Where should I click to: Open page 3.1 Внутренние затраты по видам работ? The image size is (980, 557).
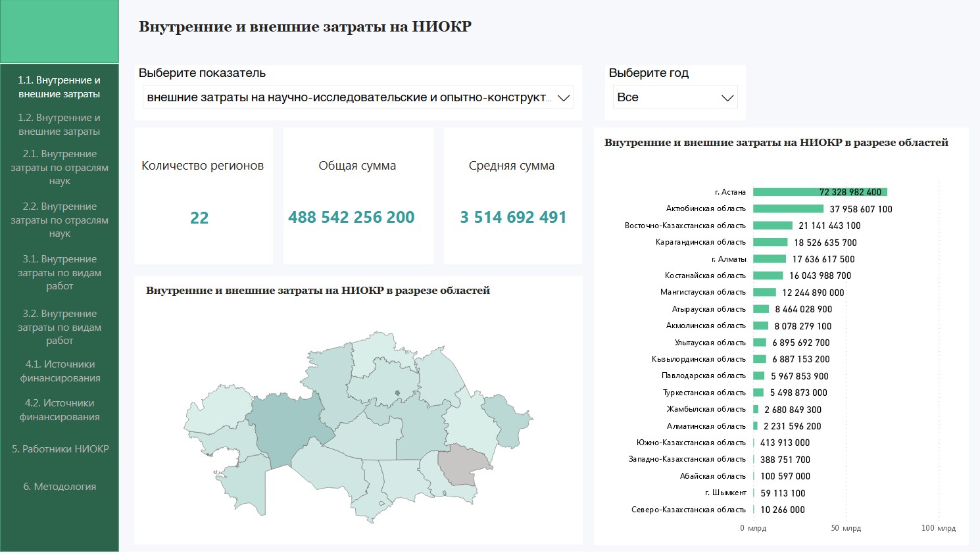59,272
